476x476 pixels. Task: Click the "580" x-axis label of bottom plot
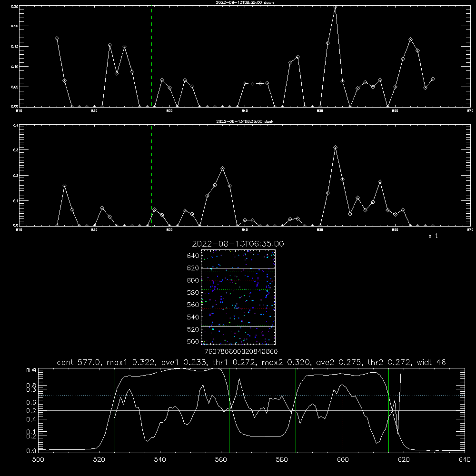coord(282,460)
